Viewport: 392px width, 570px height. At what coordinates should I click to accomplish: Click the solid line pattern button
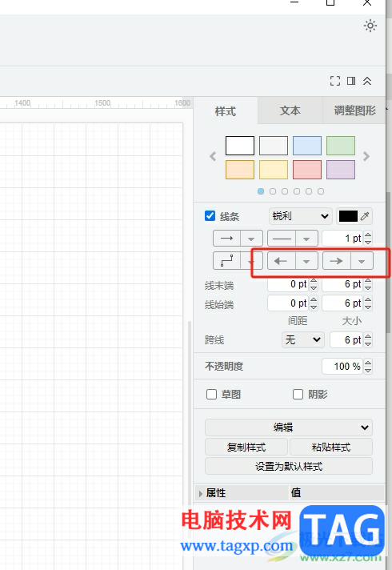point(282,239)
